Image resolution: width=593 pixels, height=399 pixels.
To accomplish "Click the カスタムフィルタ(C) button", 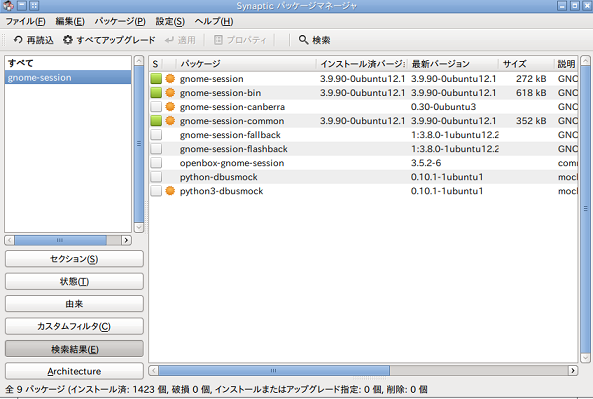I will 74,326.
